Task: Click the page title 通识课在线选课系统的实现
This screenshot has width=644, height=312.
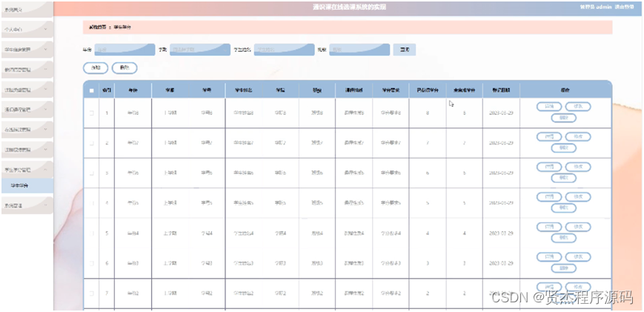Action: [x=349, y=7]
